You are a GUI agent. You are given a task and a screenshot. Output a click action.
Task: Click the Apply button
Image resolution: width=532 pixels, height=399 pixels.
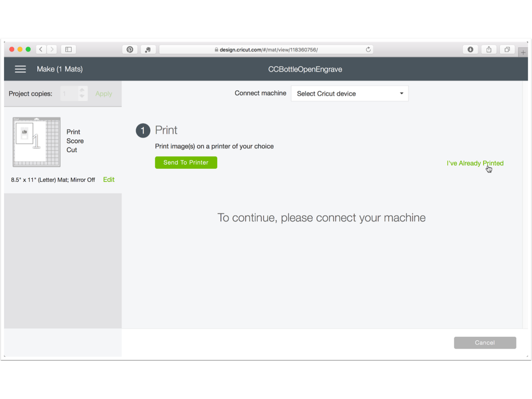click(x=103, y=94)
